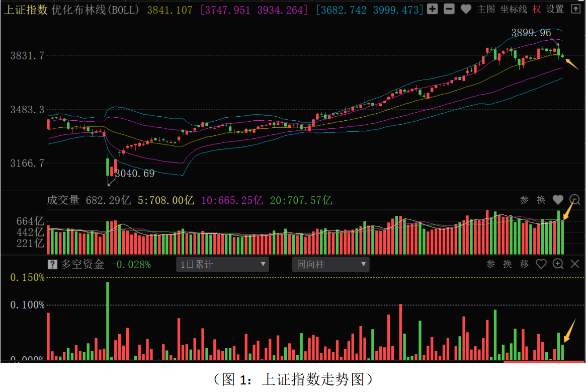Image resolution: width=586 pixels, height=392 pixels.
Task: Click the question mark help icon beside 多空资金
Action: coord(52,265)
